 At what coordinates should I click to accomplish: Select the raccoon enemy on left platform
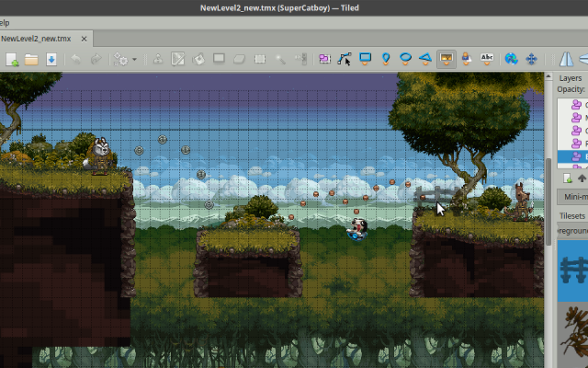[x=98, y=156]
